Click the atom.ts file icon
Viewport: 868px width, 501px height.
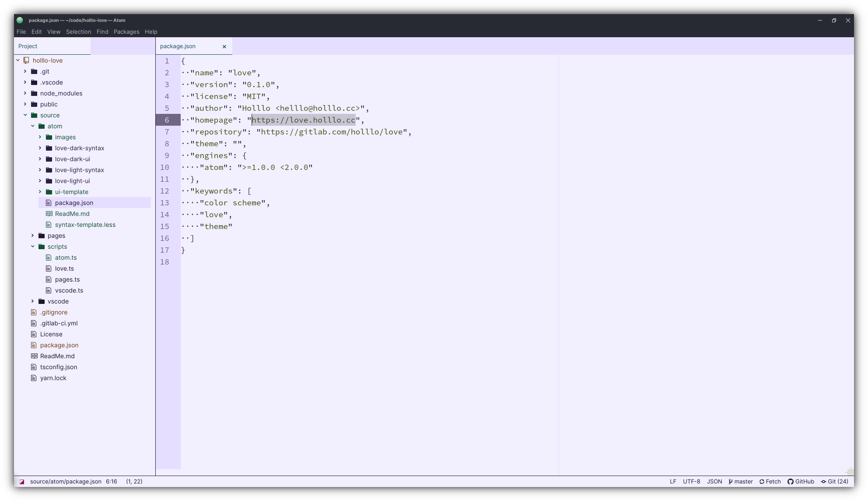tap(49, 258)
